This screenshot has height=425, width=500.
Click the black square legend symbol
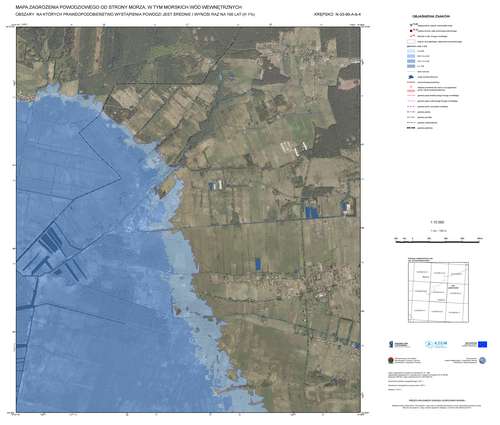click(411, 31)
